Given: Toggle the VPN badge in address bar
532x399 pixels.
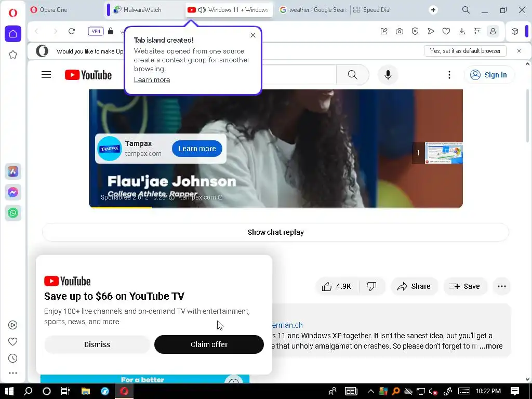Looking at the screenshot, I should coord(96,31).
